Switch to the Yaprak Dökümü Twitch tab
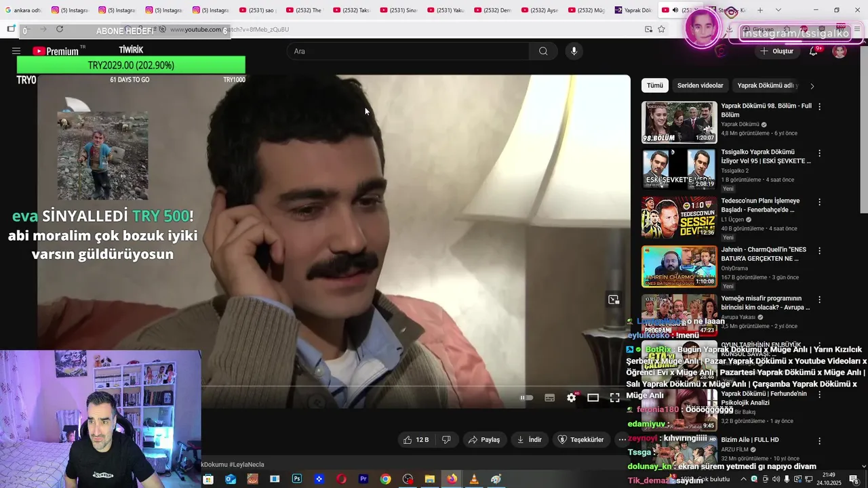Viewport: 868px width, 488px height. (633, 10)
